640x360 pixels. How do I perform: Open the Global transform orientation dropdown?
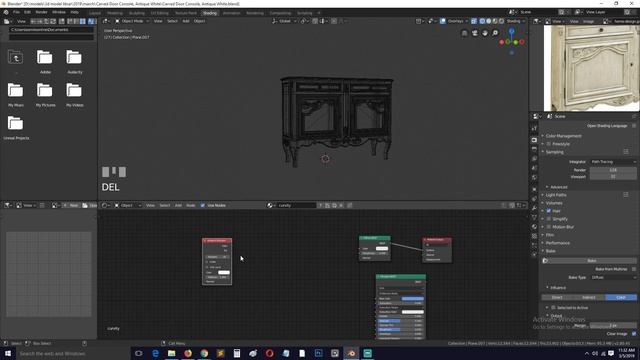pos(284,21)
